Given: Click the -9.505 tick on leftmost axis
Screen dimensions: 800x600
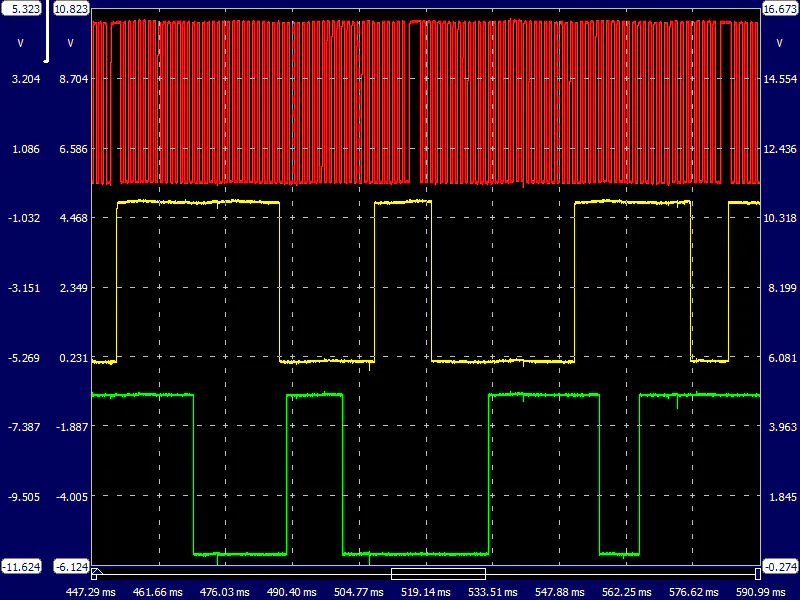Looking at the screenshot, I should pos(22,497).
